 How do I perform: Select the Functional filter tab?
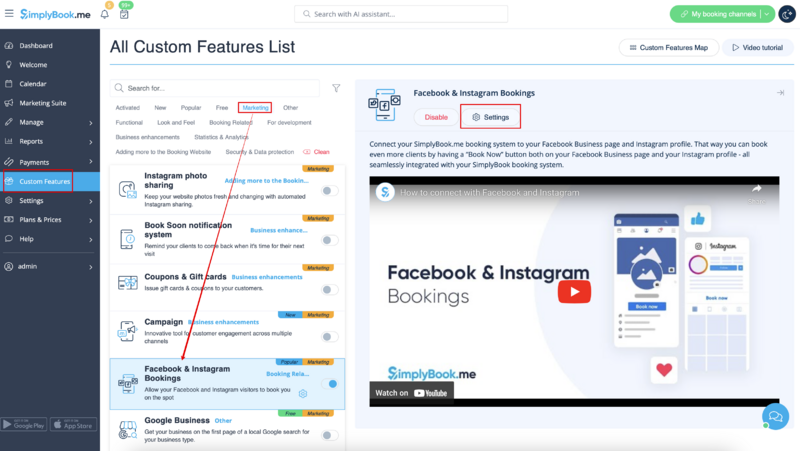pyautogui.click(x=129, y=122)
